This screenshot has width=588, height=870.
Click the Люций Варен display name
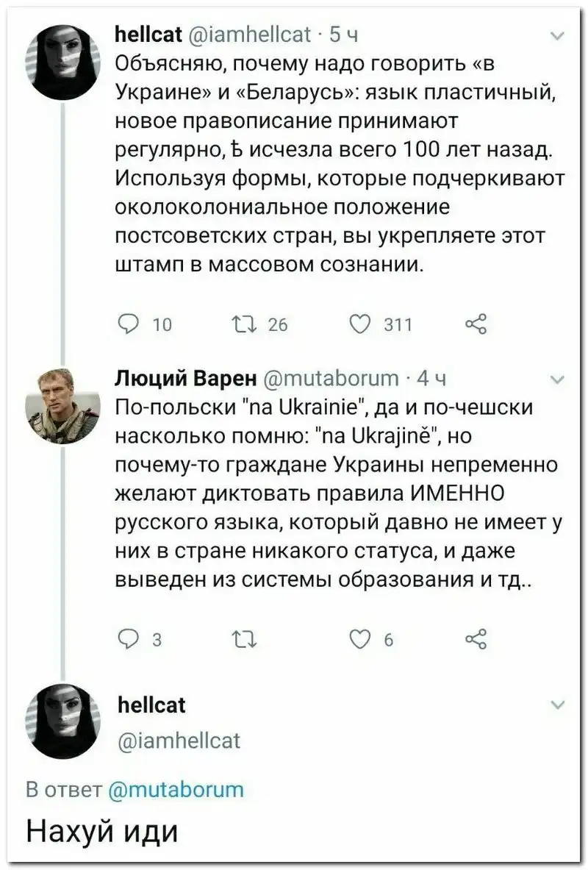(185, 379)
